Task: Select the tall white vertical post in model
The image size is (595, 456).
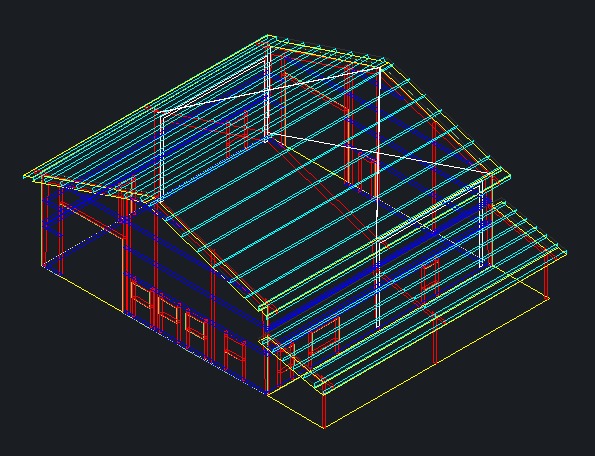Action: pos(378,197)
